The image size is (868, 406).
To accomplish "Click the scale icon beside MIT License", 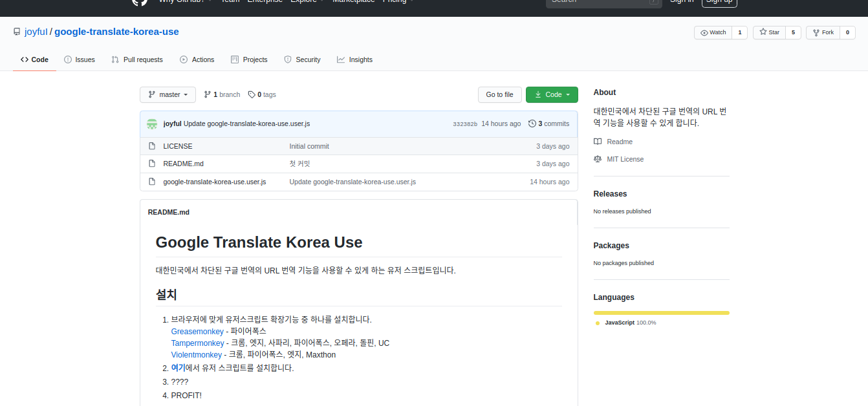I will pos(598,159).
